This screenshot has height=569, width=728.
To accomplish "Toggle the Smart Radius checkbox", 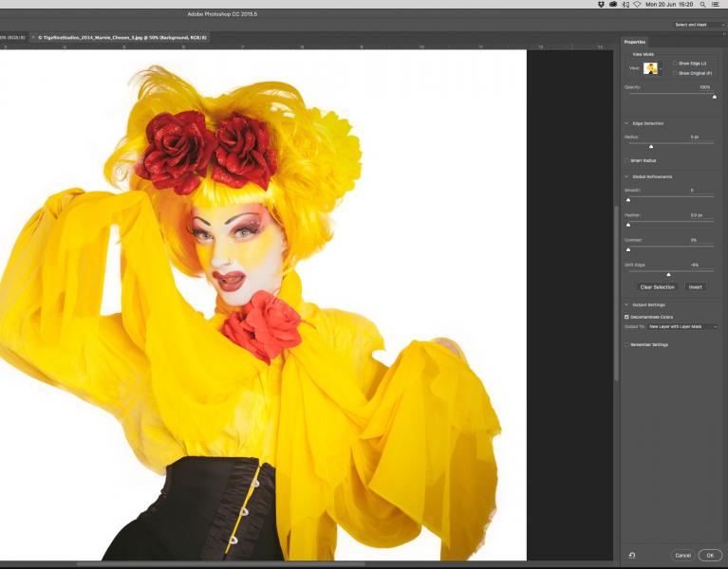I will tap(626, 160).
